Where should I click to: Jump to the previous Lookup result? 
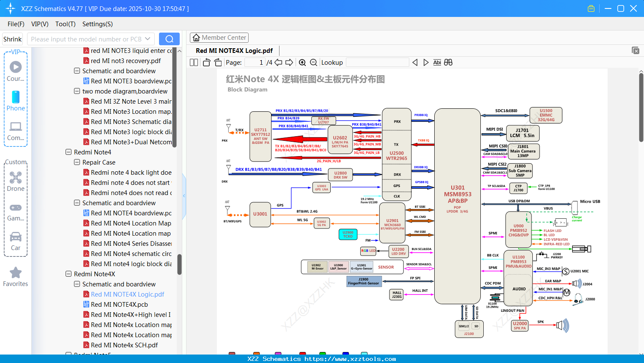coord(415,63)
